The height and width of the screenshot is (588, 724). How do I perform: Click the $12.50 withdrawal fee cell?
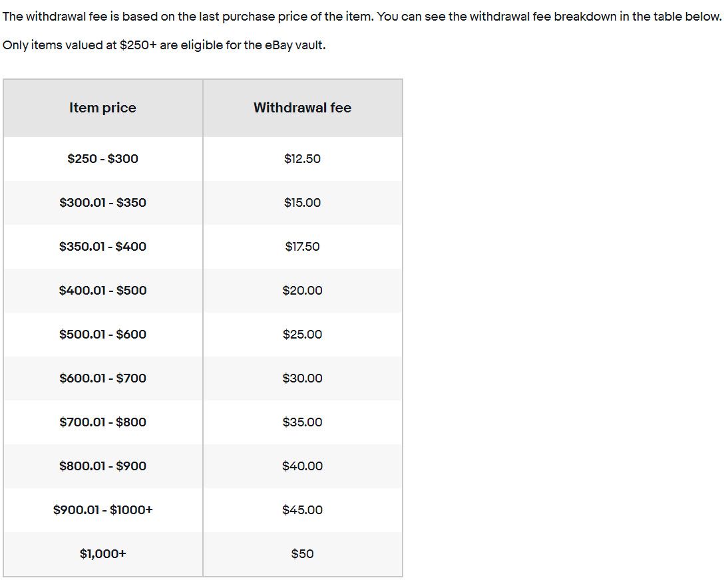302,159
